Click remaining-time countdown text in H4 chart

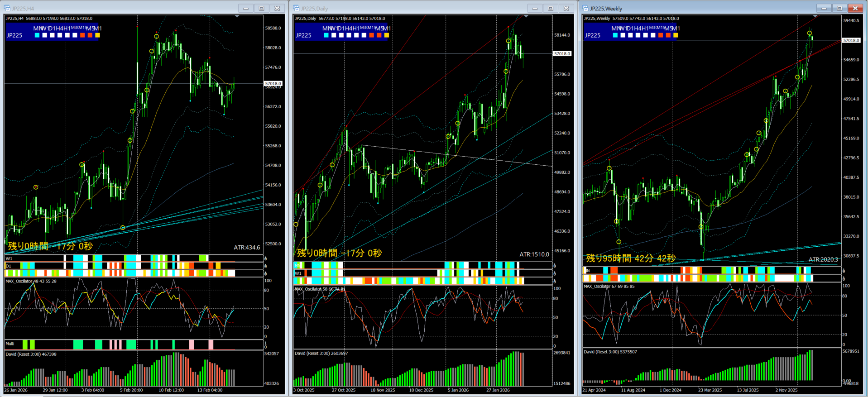(x=50, y=246)
